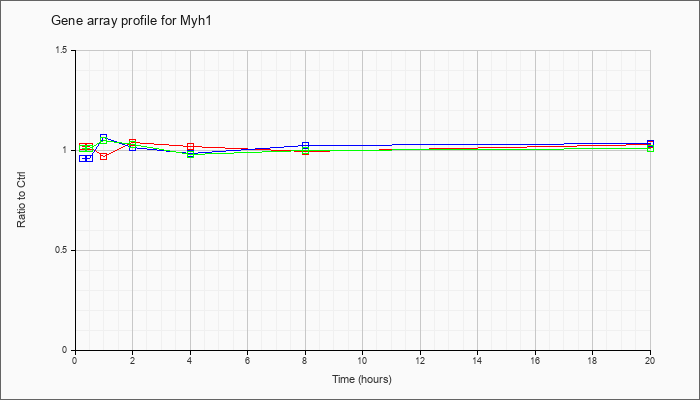Click the 1.5 tick label on y-axis

[62, 50]
